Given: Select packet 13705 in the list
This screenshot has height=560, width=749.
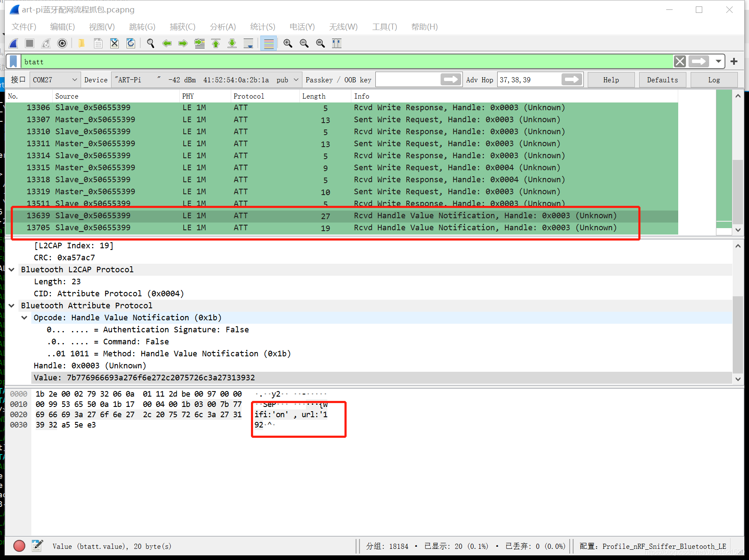Looking at the screenshot, I should click(x=341, y=228).
